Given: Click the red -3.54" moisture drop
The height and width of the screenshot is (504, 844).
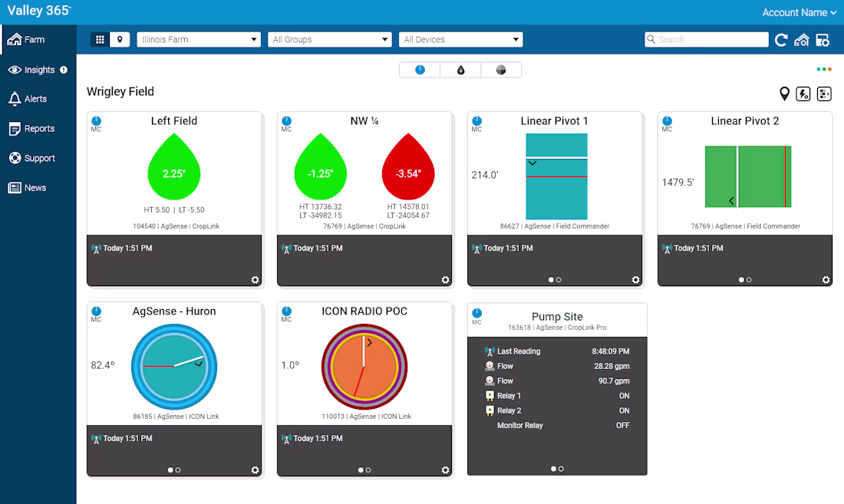Looking at the screenshot, I should point(408,168).
